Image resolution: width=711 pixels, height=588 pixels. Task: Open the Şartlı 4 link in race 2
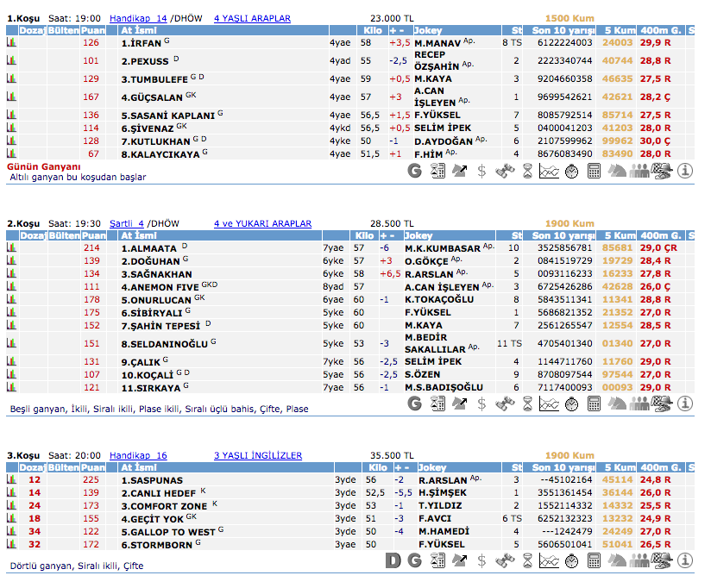[126, 223]
